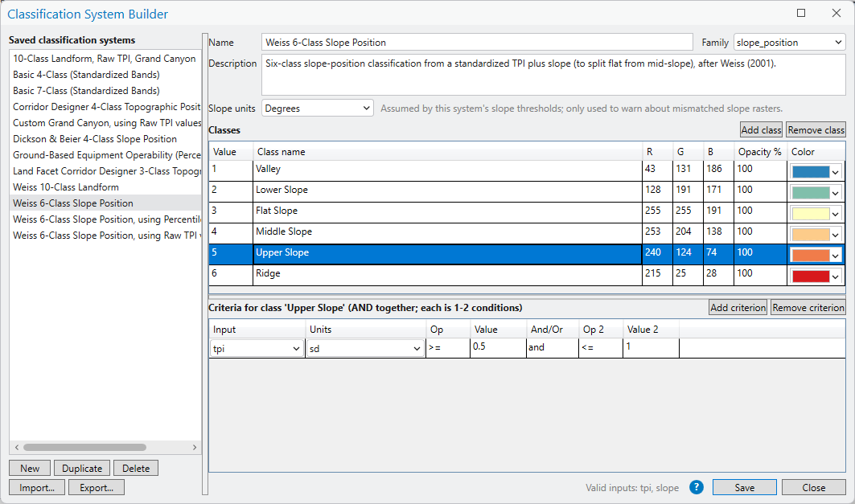
Task: Open the Middle Slope color dropdown
Action: pos(835,235)
